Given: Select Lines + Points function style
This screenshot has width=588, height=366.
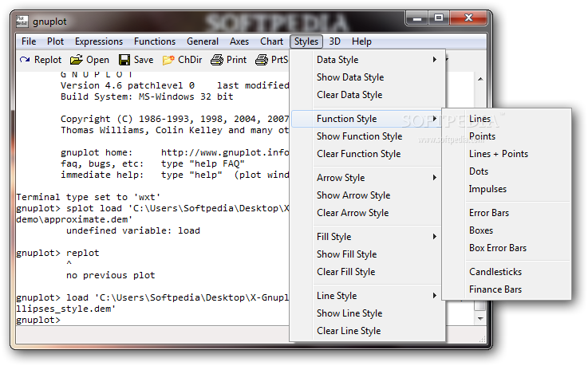Looking at the screenshot, I should (x=507, y=154).
